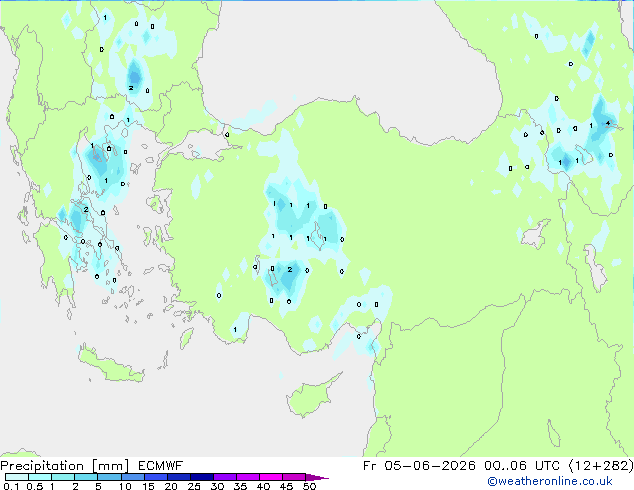The image size is (634, 490).
Task: Click the '20' legend tick label
Action: (x=171, y=486)
